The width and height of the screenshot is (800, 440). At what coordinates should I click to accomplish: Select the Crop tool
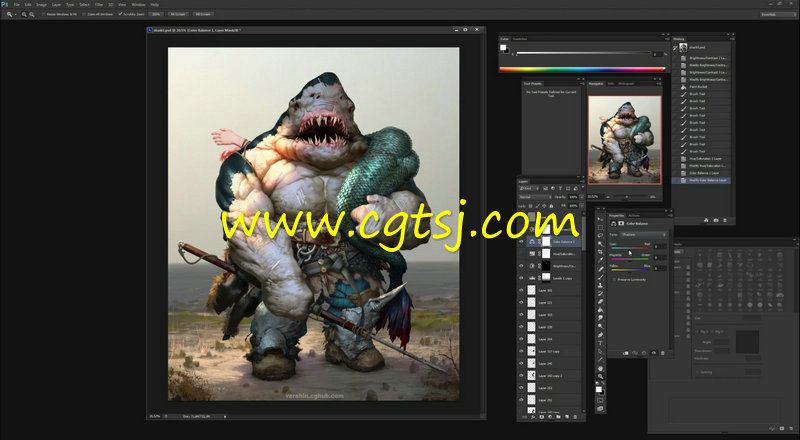click(x=601, y=252)
